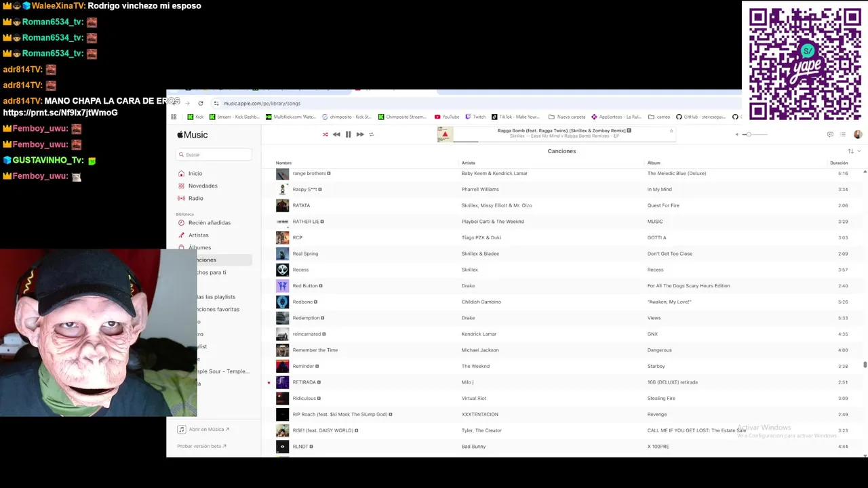
Task: Click the RATATA album artwork
Action: click(282, 205)
